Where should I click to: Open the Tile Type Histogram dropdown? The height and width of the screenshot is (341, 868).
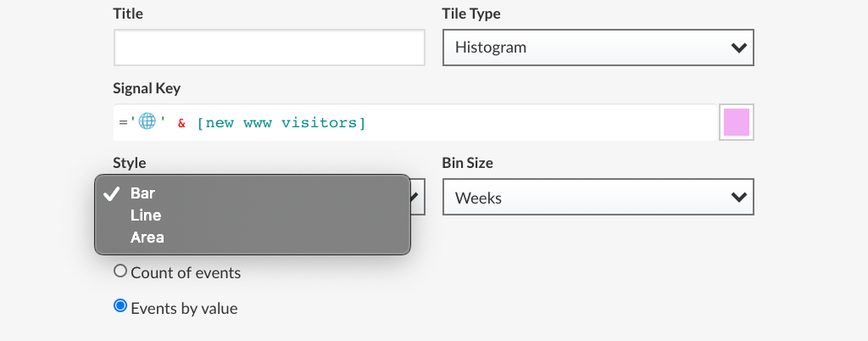(598, 48)
